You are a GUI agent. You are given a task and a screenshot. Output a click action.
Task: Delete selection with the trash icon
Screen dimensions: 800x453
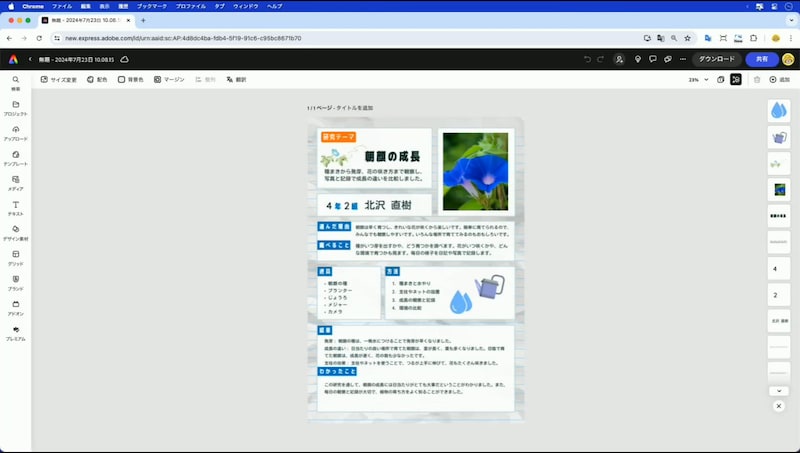click(x=757, y=80)
